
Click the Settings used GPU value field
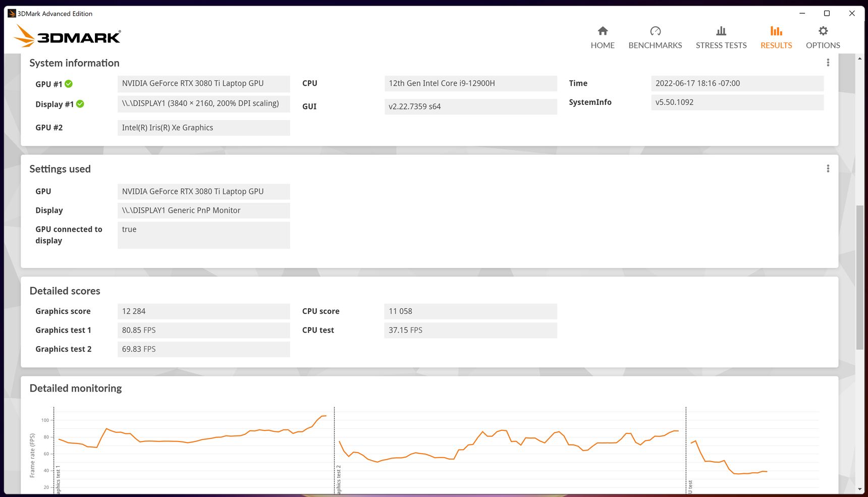coord(204,192)
